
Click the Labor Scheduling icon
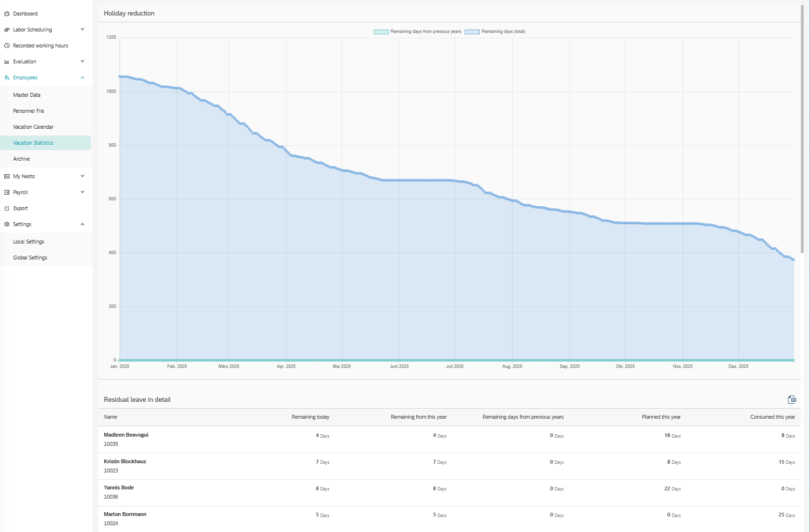(7, 30)
